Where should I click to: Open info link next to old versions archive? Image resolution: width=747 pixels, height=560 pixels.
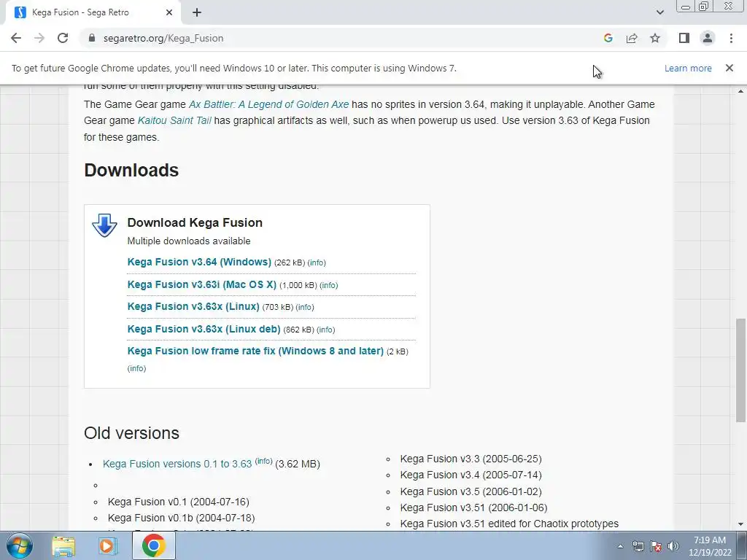pyautogui.click(x=263, y=461)
